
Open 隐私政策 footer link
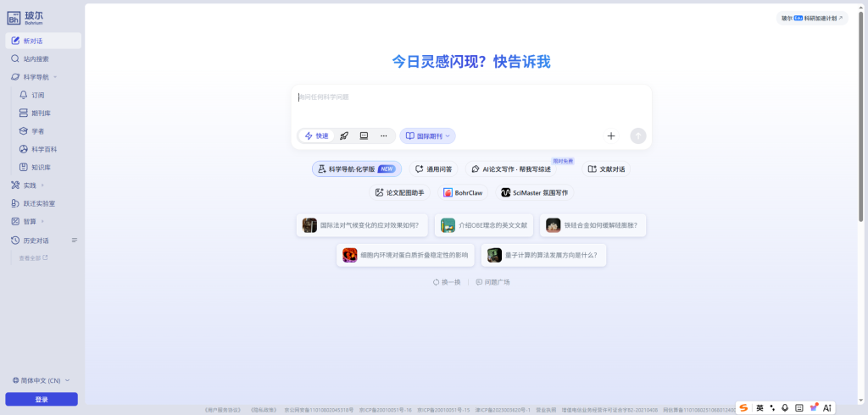pos(263,410)
